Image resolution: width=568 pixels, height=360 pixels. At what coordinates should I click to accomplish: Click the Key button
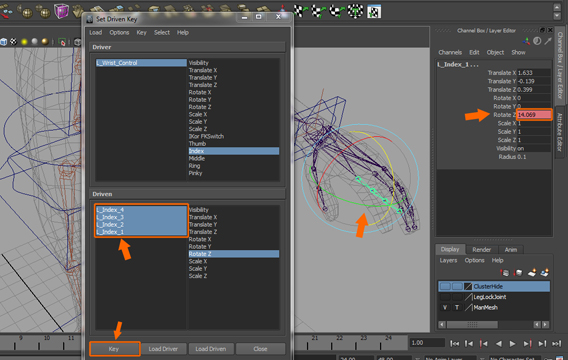[114, 349]
